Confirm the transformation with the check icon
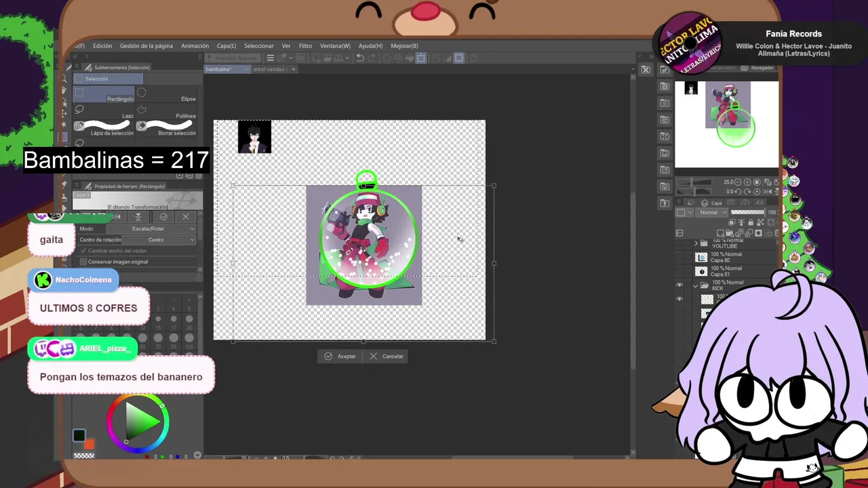Viewport: 868px width, 488px height. pos(163,217)
